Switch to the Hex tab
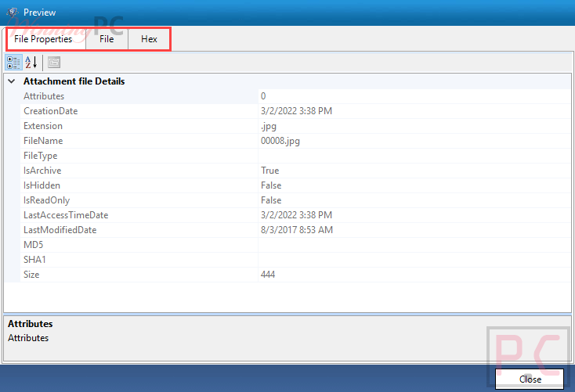This screenshot has height=392, width=575. [150, 39]
